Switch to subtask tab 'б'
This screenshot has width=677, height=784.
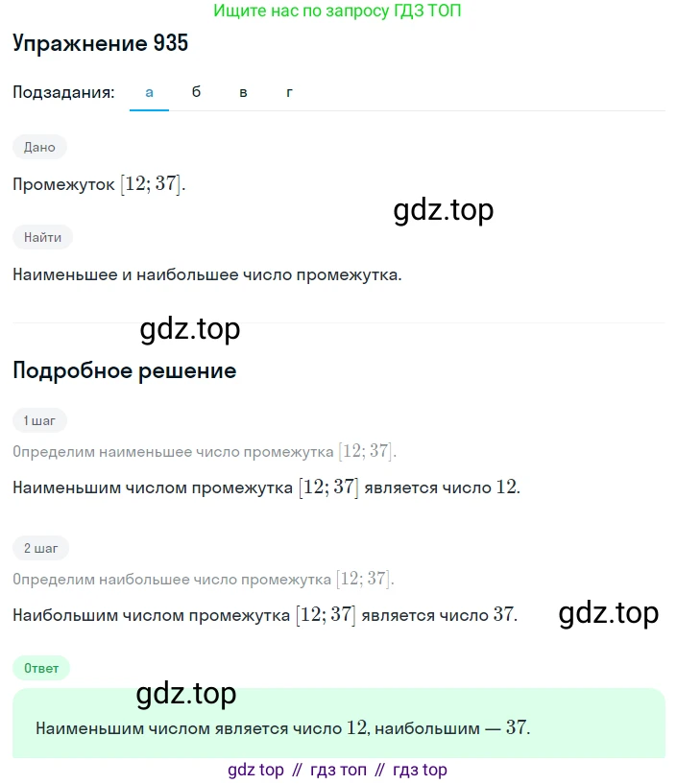coord(196,91)
